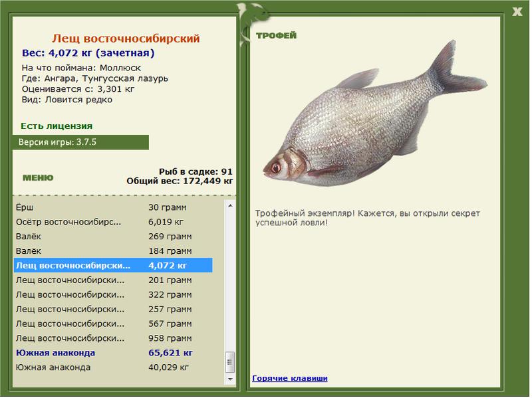Viewport: 532px width, 398px height.
Task: Select Осётр восточносибирский 6,019 кг entry
Action: [113, 222]
